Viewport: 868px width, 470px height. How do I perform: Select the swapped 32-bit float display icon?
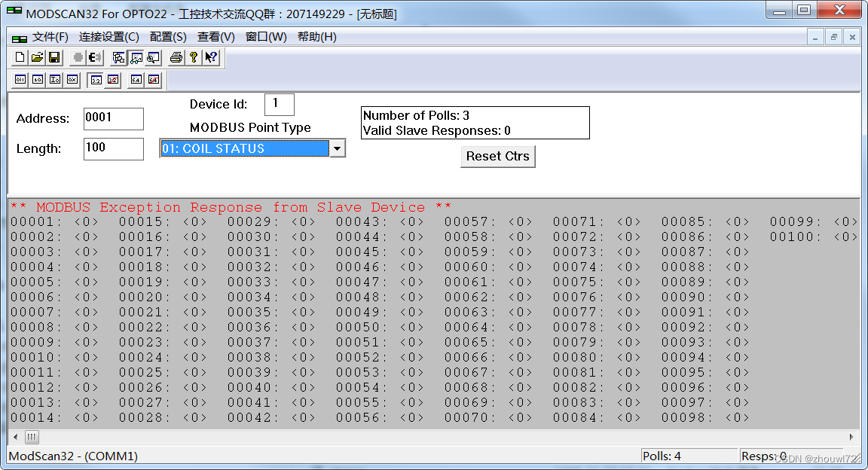coord(113,80)
